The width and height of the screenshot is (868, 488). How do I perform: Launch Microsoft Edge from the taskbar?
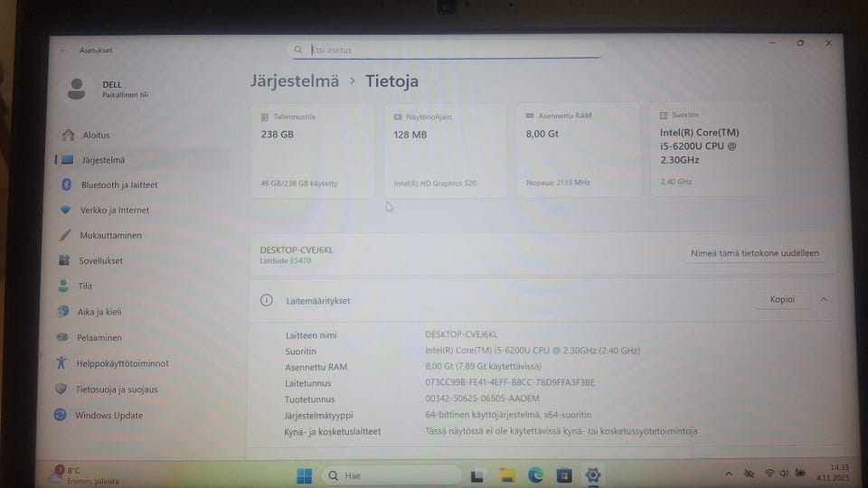[x=535, y=474]
